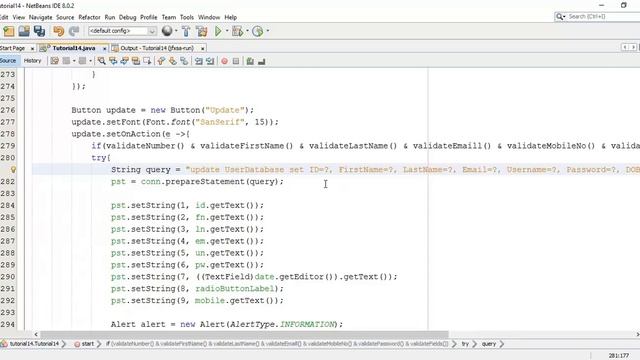This screenshot has height=360, width=640.
Task: Open the Run menu
Action: click(x=110, y=17)
